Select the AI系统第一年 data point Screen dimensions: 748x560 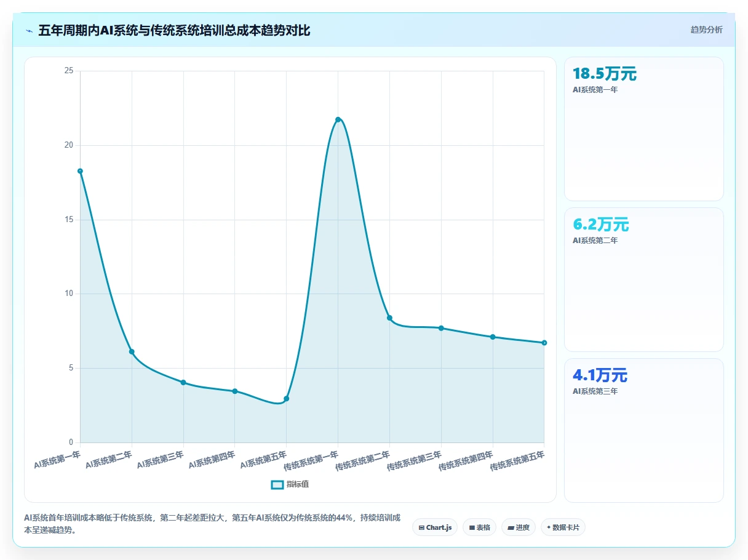pyautogui.click(x=80, y=171)
